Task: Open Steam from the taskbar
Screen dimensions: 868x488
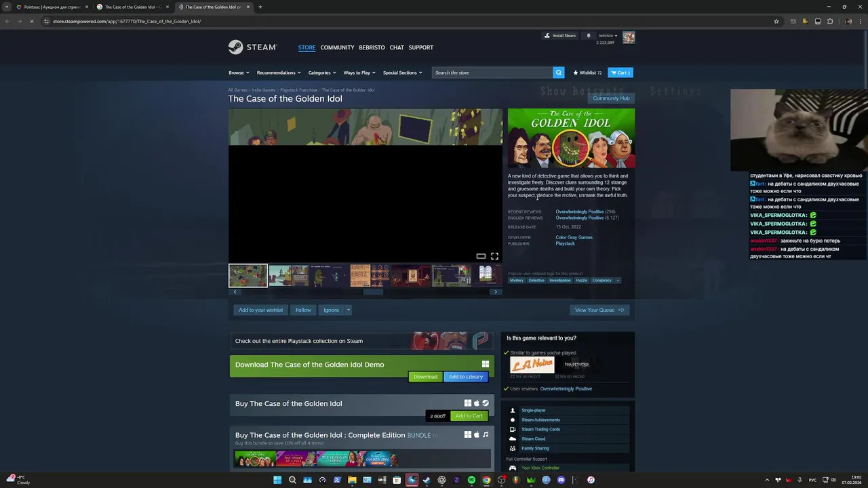Action: tap(427, 480)
